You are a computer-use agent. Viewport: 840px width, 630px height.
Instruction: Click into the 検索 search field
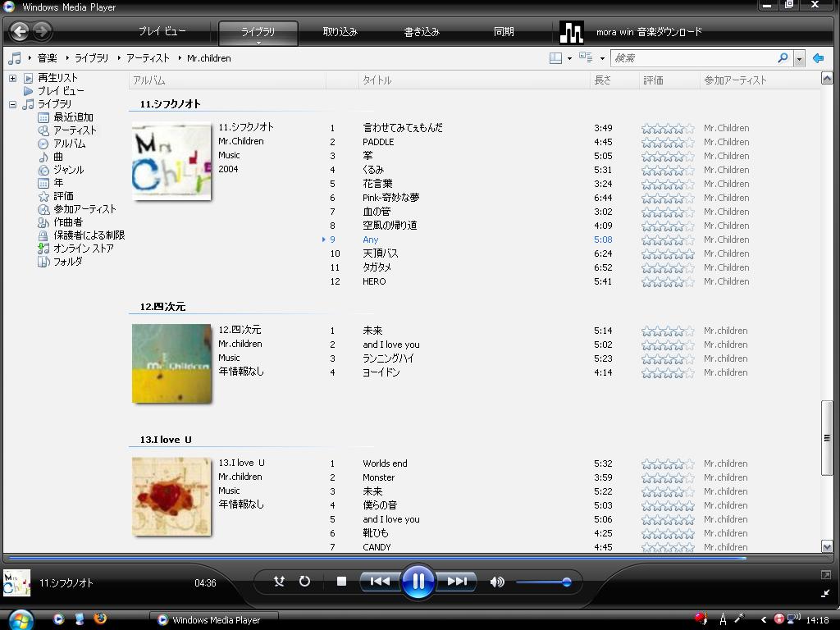click(694, 58)
